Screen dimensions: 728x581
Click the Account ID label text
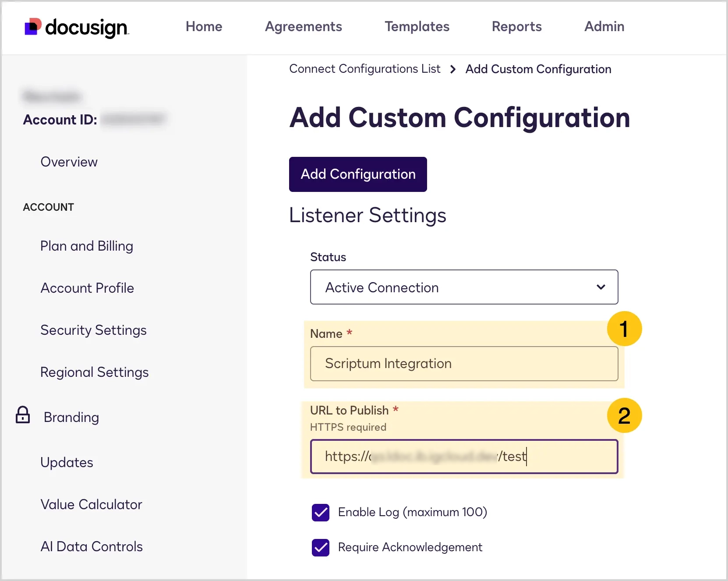point(60,120)
